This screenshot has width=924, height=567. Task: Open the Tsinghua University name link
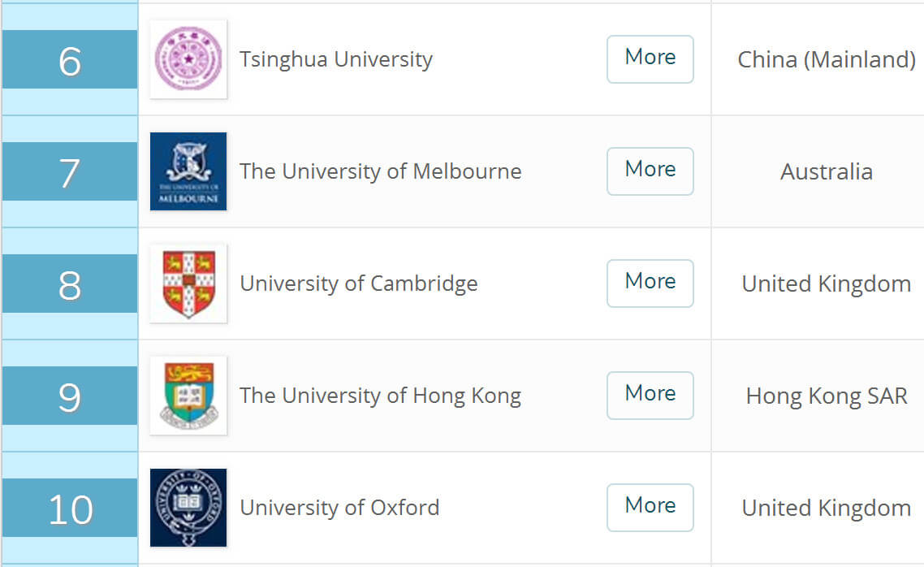(336, 59)
